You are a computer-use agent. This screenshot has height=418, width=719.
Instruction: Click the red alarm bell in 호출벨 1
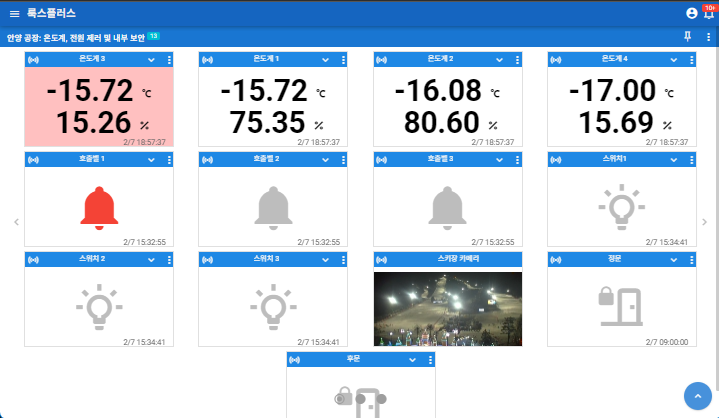[x=99, y=207]
